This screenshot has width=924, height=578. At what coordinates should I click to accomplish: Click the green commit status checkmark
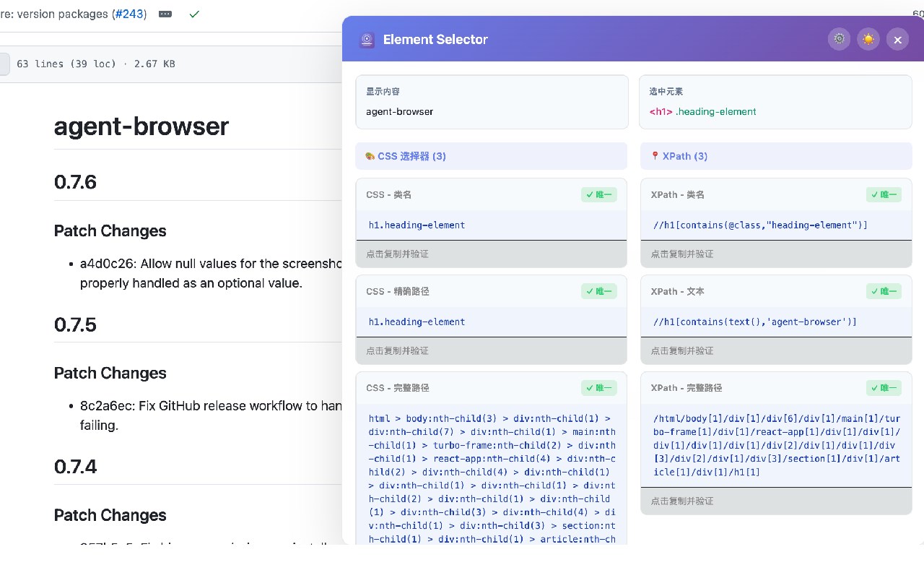[x=193, y=14]
